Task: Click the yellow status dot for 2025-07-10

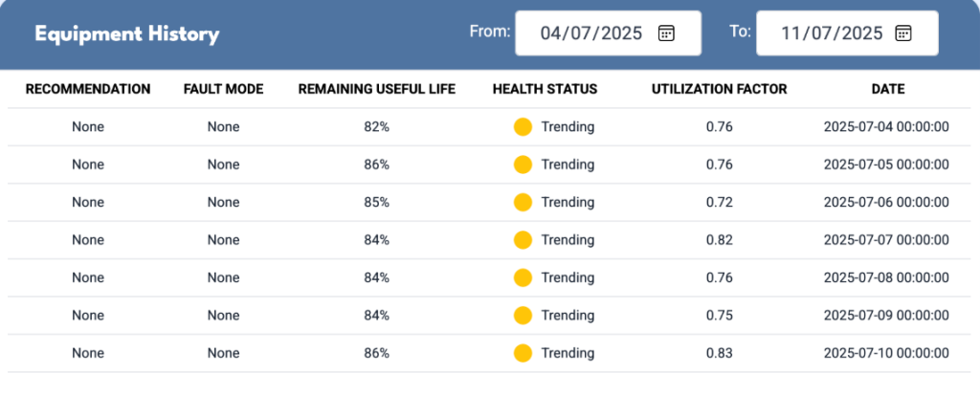Action: [523, 353]
